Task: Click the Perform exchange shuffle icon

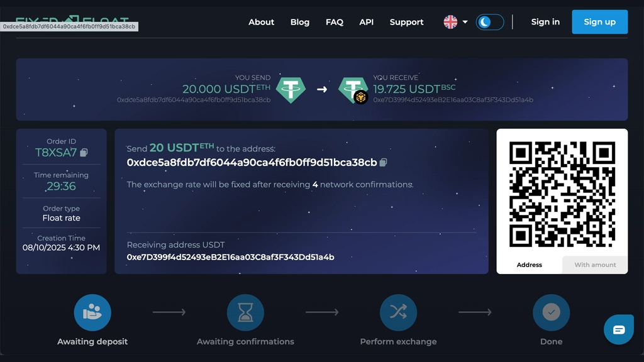Action: tap(398, 312)
